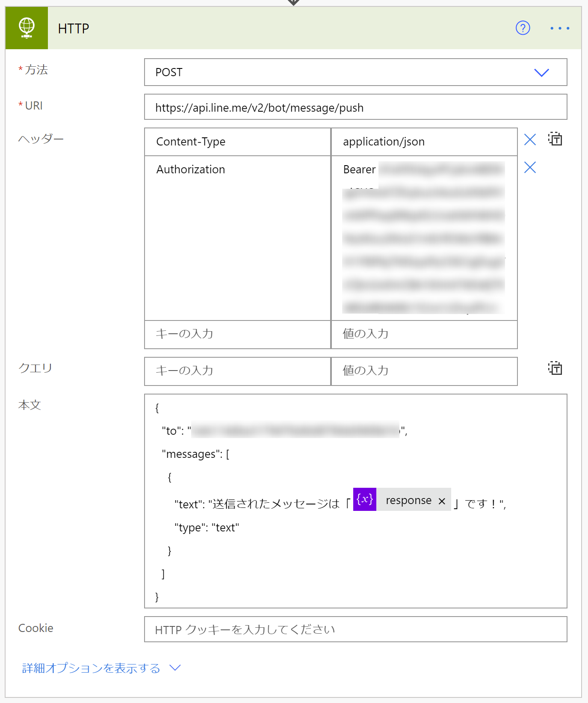Screen dimensions: 588x703
Task: Edit the Authorization header key field
Action: point(238,238)
